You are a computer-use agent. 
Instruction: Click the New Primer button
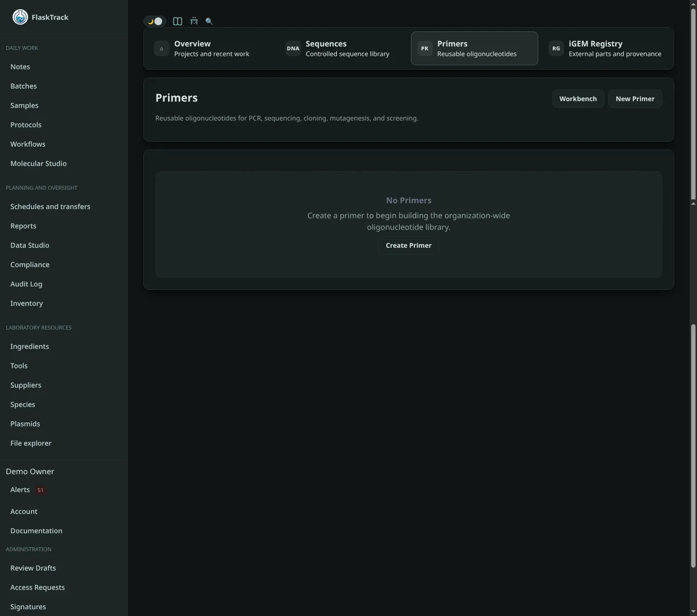pos(635,99)
